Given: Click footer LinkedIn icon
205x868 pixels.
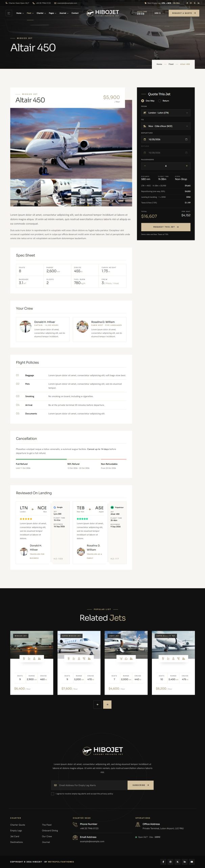Looking at the screenshot, I should (184, 862).
